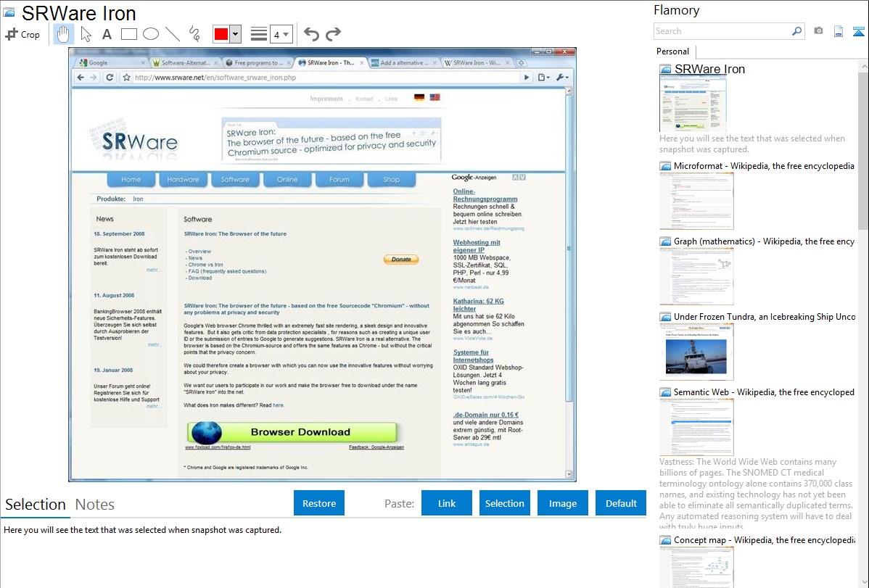Click the main captured SRWare Iron screenshot
The width and height of the screenshot is (869, 588).
click(323, 265)
